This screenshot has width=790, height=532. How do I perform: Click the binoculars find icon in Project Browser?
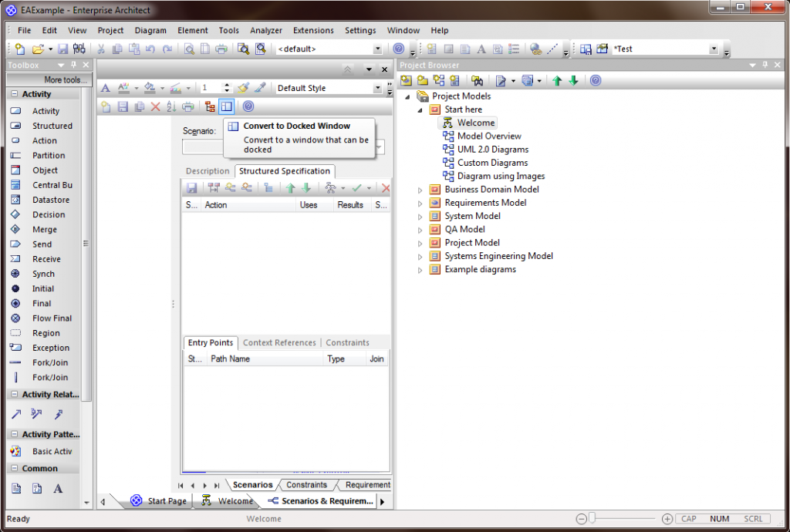(x=477, y=80)
